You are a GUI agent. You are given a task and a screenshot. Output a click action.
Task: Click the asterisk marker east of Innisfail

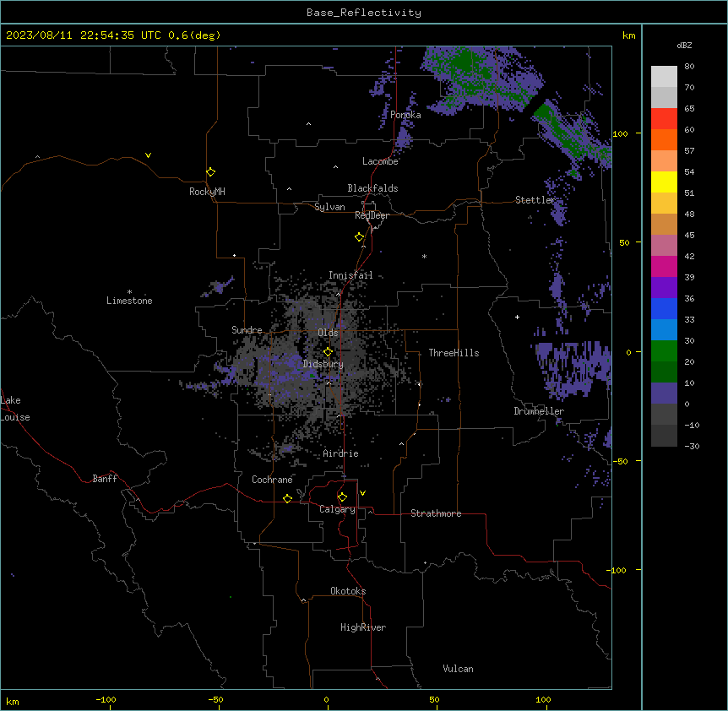coord(424,256)
